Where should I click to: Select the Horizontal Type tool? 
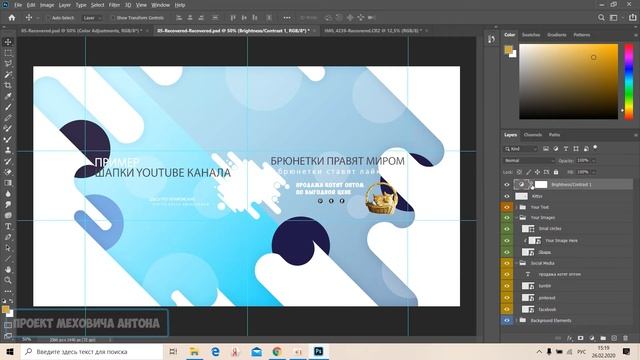(8, 226)
